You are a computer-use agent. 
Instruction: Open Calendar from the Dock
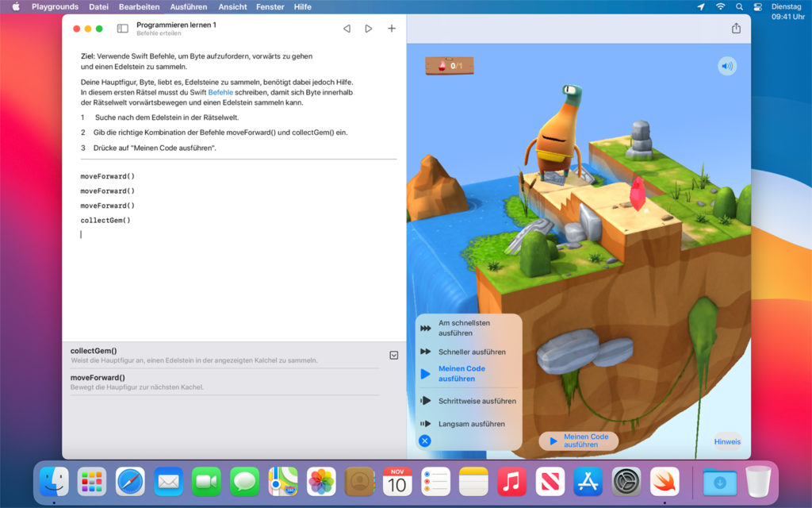(397, 482)
